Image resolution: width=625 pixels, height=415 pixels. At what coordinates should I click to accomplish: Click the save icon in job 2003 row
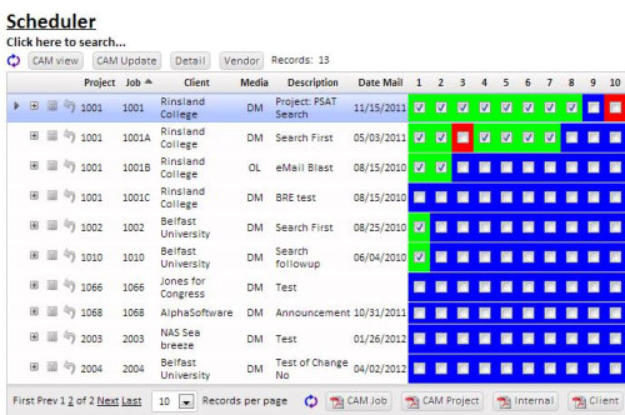pyautogui.click(x=52, y=339)
